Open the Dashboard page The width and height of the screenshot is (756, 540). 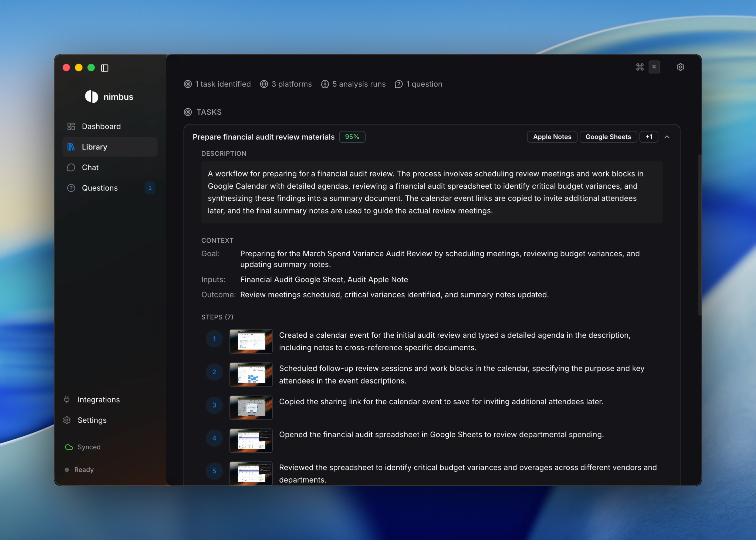(x=101, y=126)
